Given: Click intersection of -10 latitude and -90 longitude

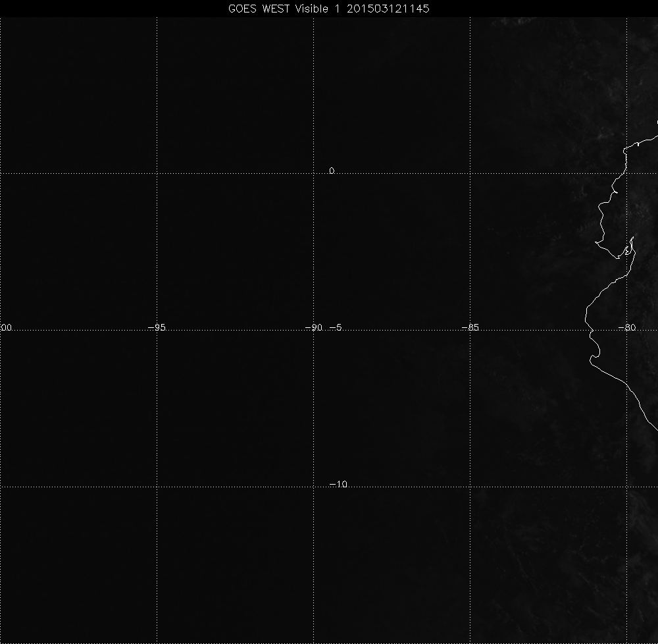Looking at the screenshot, I should click(x=313, y=487).
